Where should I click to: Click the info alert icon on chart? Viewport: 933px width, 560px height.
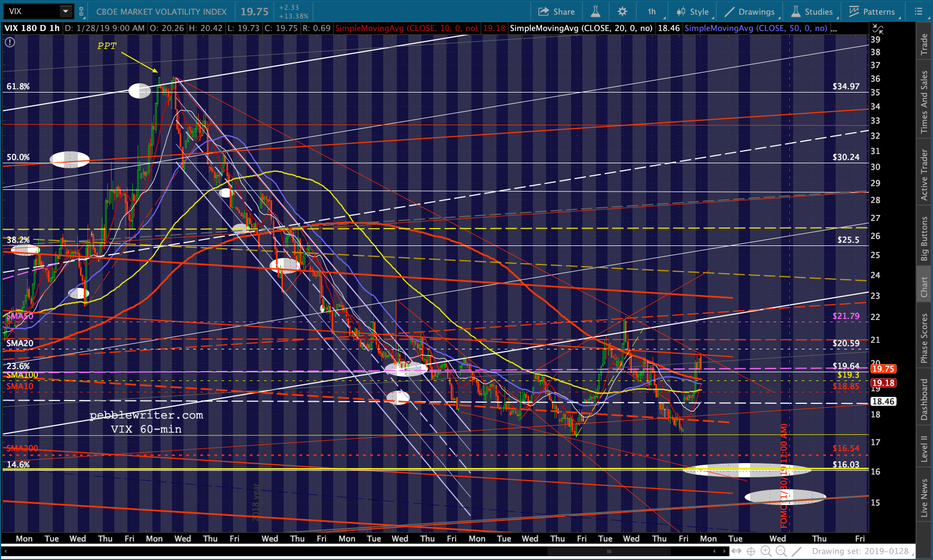coord(10,42)
